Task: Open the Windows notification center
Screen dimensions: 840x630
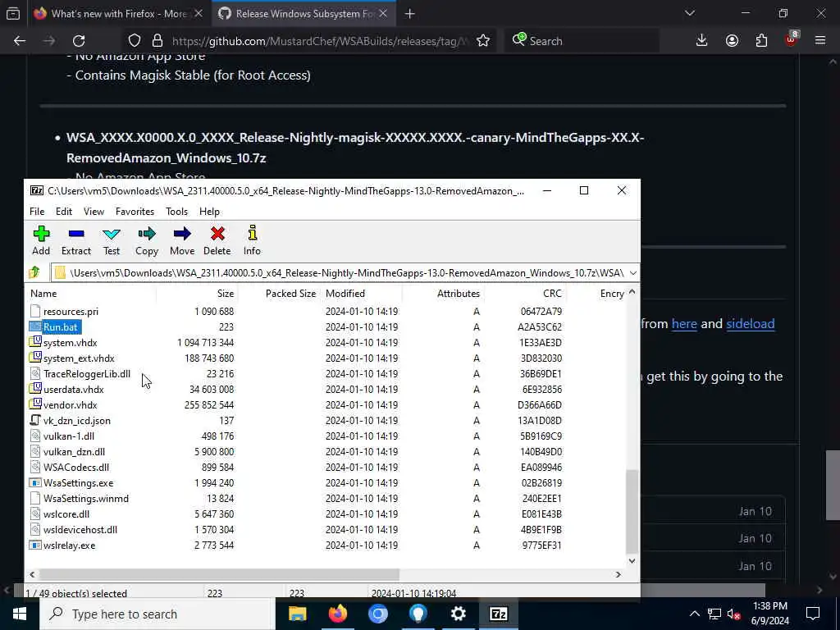Action: point(813,614)
